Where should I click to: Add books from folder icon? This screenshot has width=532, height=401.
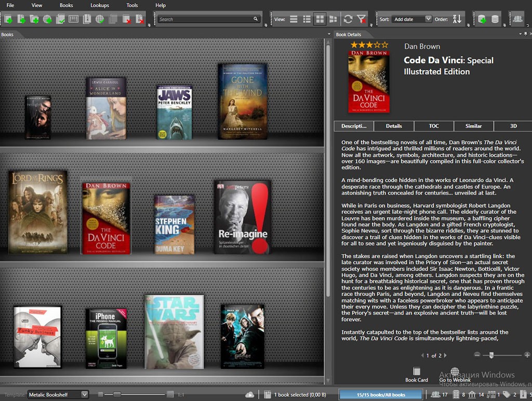click(x=34, y=19)
